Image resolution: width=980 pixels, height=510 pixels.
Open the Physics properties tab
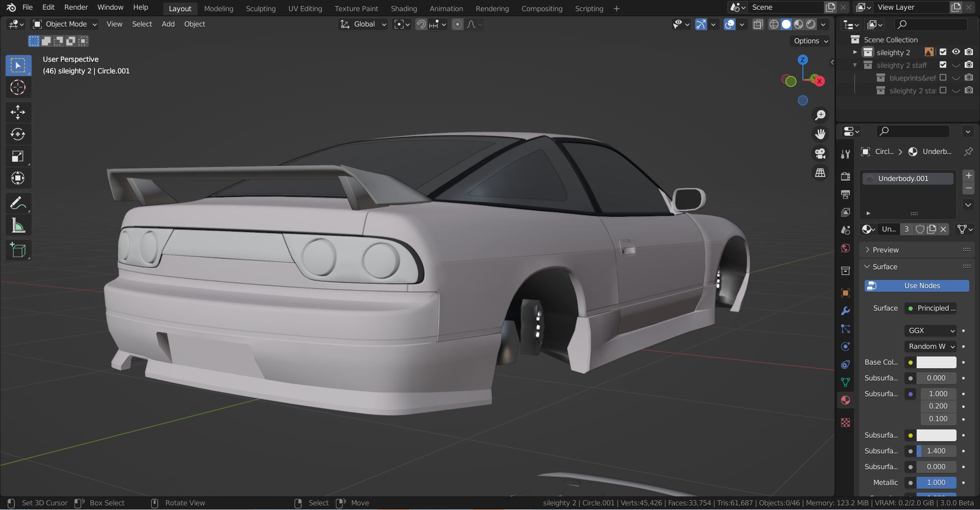846,346
